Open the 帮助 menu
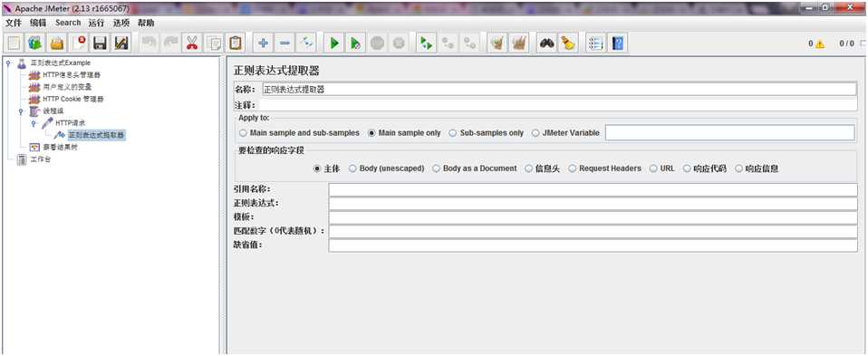868x356 pixels. pyautogui.click(x=146, y=23)
